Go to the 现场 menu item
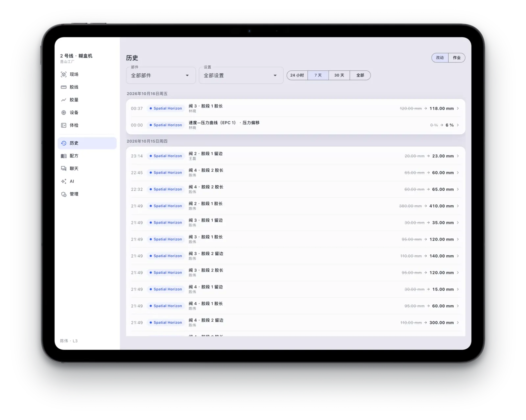The height and width of the screenshot is (420, 526). click(x=87, y=74)
